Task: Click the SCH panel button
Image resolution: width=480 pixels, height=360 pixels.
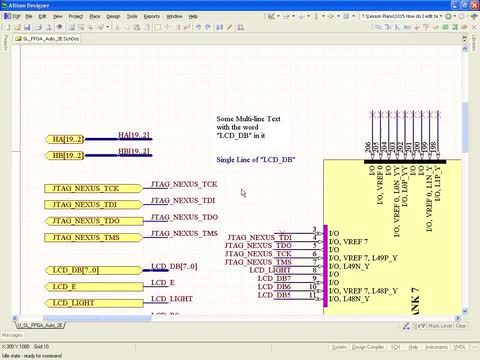Action: (395, 347)
